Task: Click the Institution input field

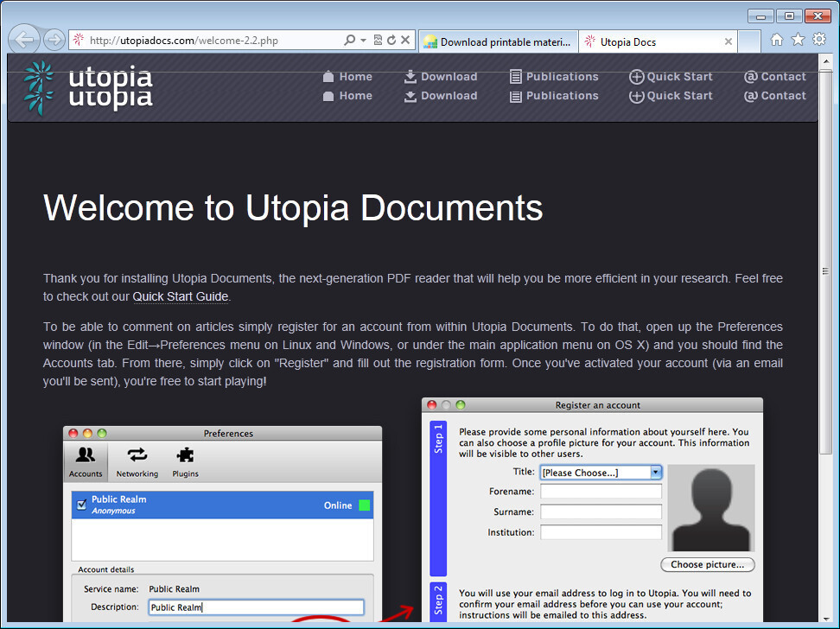Action: coord(601,532)
